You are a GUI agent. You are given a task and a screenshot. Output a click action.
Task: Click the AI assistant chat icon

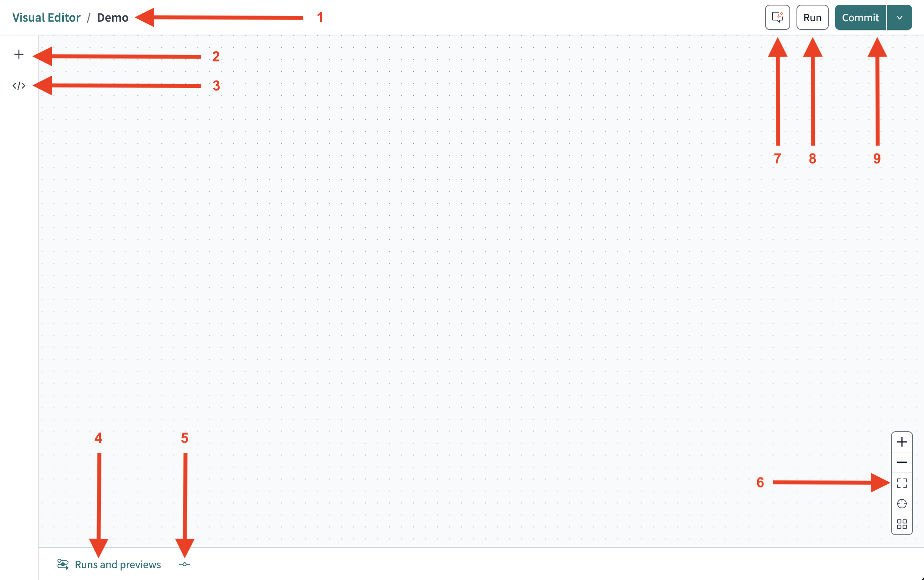(776, 18)
